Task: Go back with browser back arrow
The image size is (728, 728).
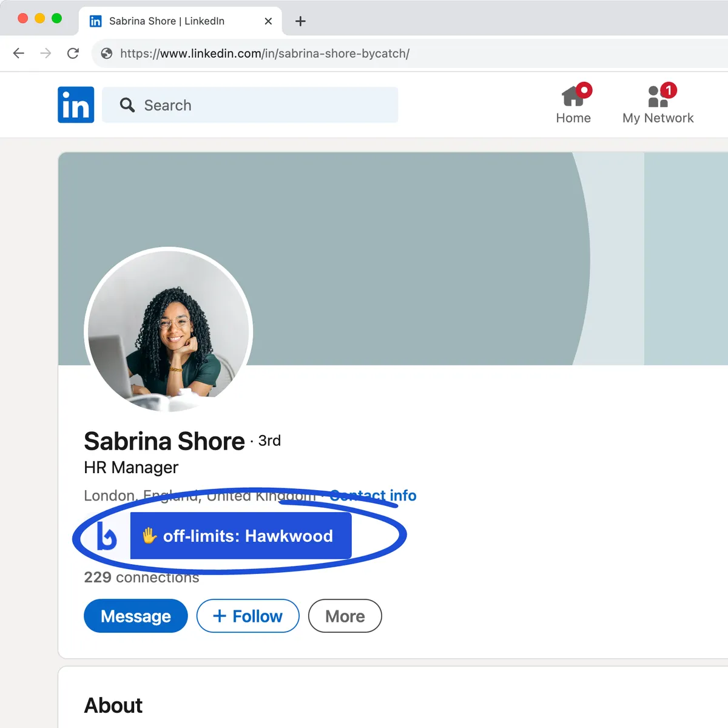Action: point(19,53)
